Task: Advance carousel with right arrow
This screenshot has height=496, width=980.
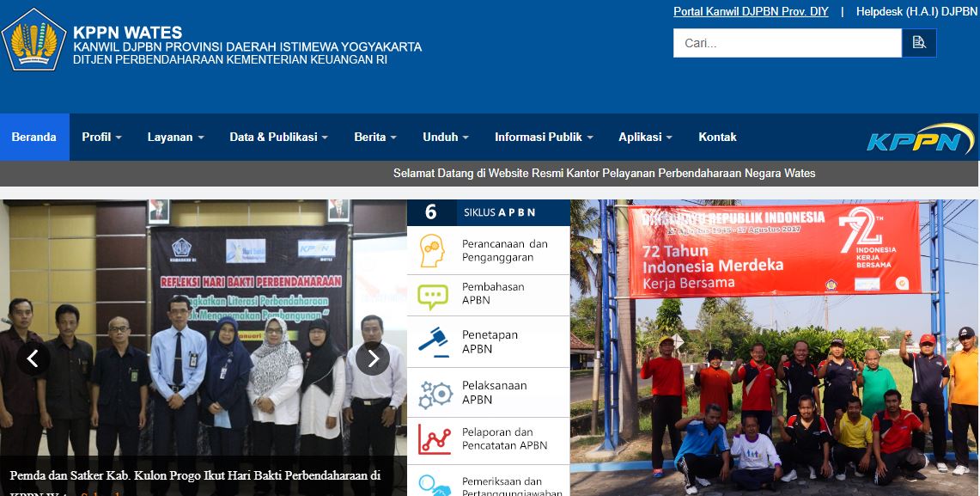Action: click(373, 358)
